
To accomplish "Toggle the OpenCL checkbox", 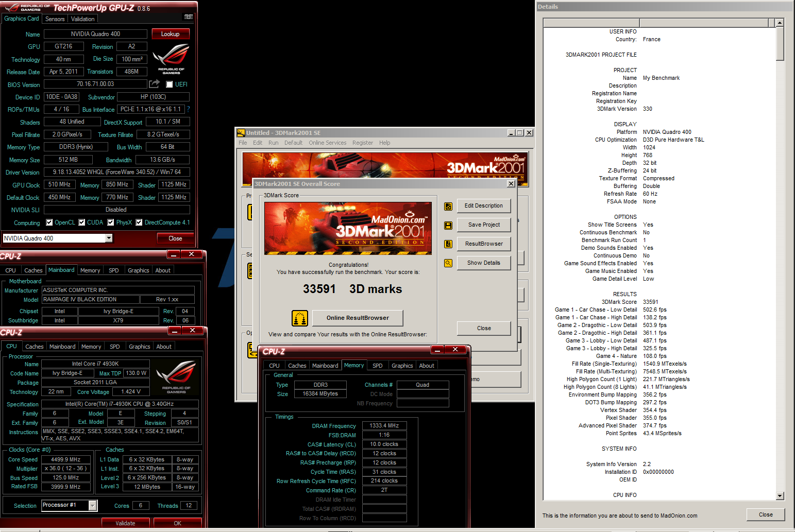I will (49, 222).
